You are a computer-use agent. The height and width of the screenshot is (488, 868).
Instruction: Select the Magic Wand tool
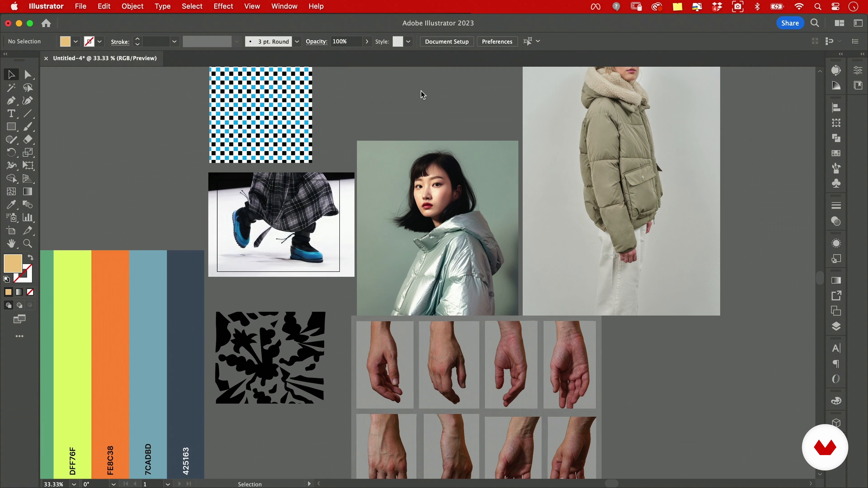pyautogui.click(x=11, y=88)
